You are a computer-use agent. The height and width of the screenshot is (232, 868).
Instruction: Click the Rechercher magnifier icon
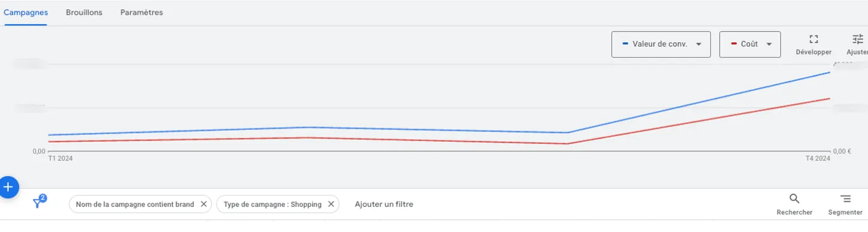pyautogui.click(x=794, y=199)
